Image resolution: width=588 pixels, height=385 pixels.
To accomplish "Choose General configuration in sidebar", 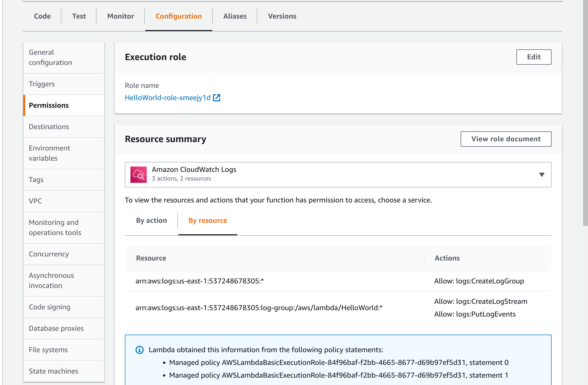I will [50, 58].
